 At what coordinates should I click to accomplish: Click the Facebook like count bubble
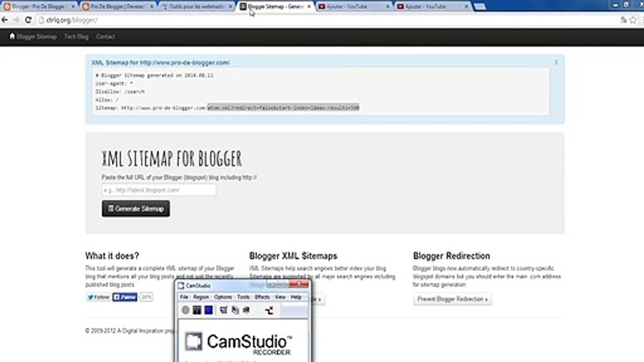pos(146,297)
